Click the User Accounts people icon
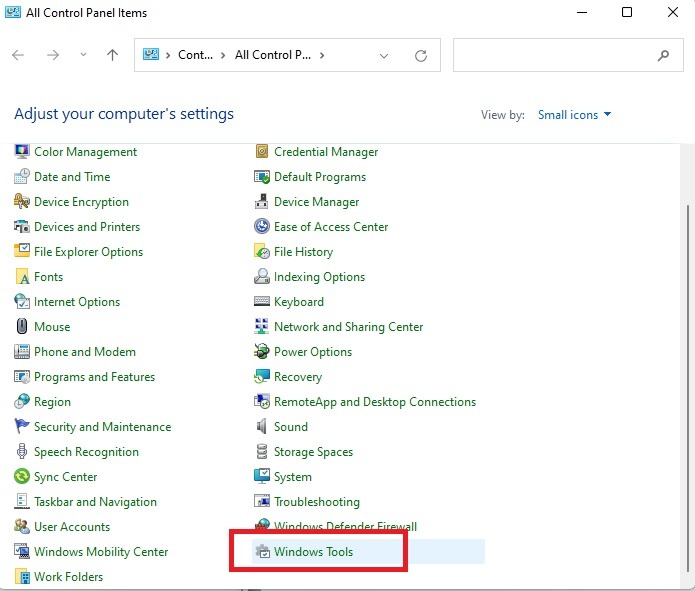Viewport: 695px width, 591px height. pyautogui.click(x=22, y=527)
